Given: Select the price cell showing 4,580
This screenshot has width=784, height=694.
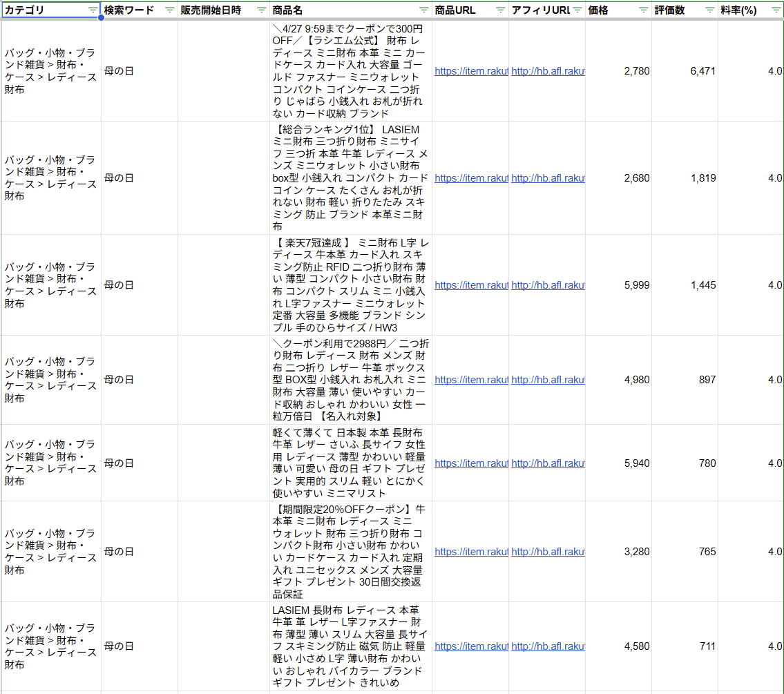Looking at the screenshot, I should pyautogui.click(x=618, y=646).
